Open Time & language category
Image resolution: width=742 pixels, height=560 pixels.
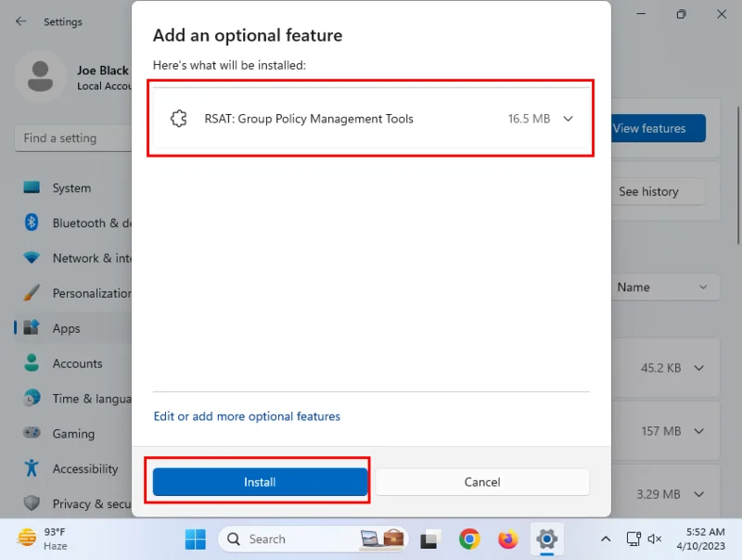73,399
